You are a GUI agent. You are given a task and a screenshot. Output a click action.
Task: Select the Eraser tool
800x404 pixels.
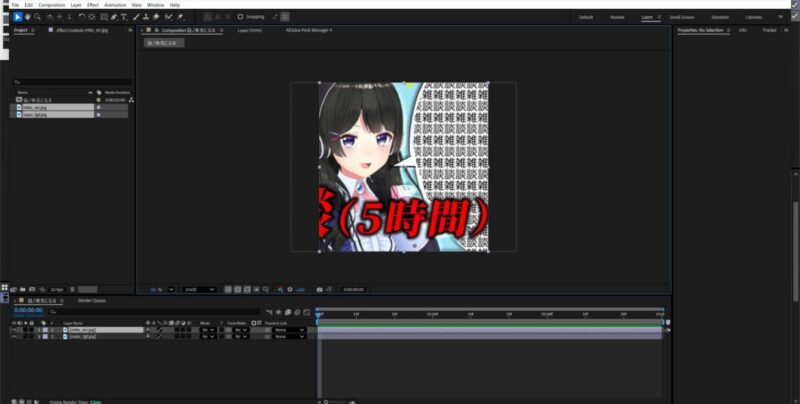point(156,17)
